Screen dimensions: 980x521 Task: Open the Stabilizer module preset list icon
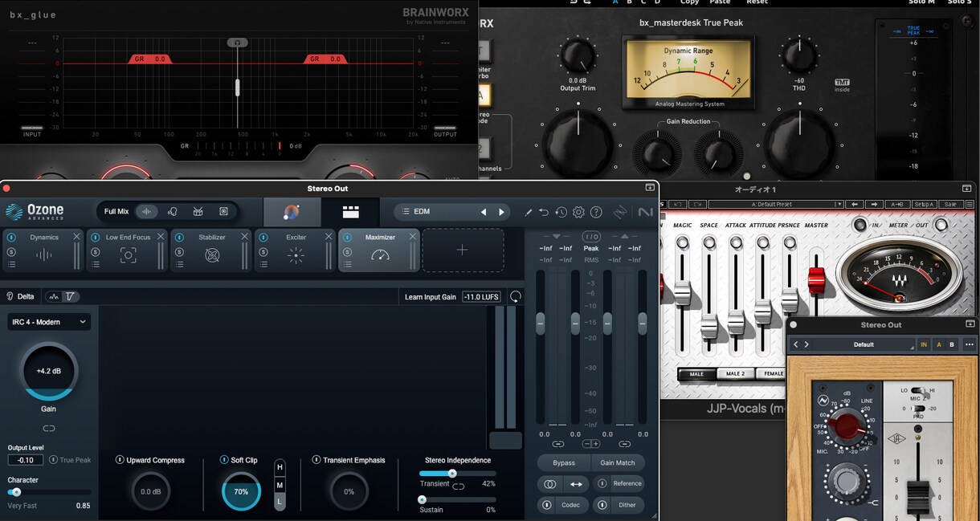click(x=180, y=264)
